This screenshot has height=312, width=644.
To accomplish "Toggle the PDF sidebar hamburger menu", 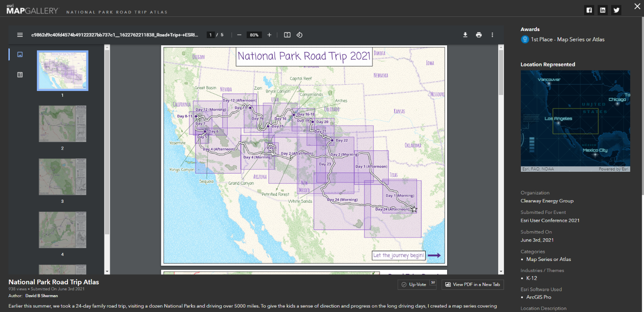I will click(x=20, y=35).
